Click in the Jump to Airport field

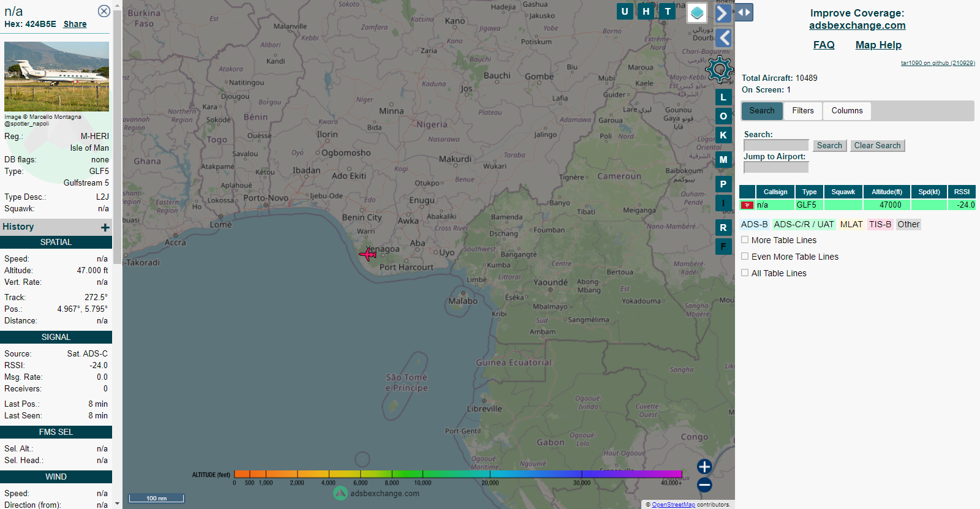click(776, 167)
